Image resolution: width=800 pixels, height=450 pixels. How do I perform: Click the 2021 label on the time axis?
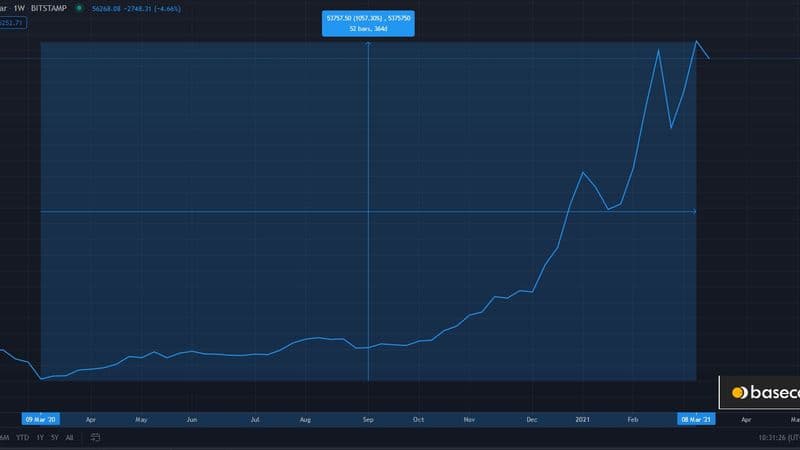click(x=582, y=419)
